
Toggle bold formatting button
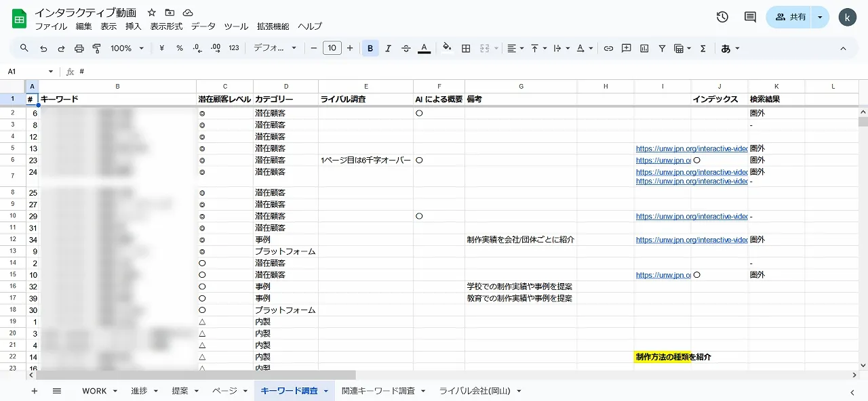pyautogui.click(x=370, y=48)
